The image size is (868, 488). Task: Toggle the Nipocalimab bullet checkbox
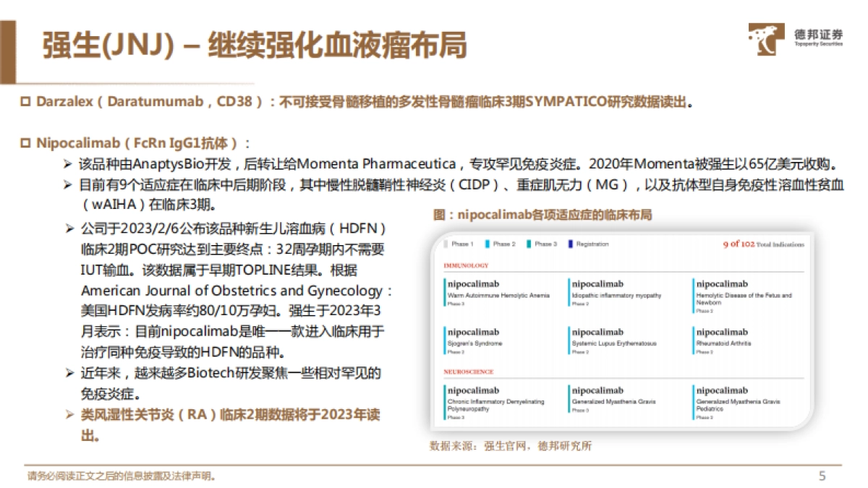tap(25, 142)
